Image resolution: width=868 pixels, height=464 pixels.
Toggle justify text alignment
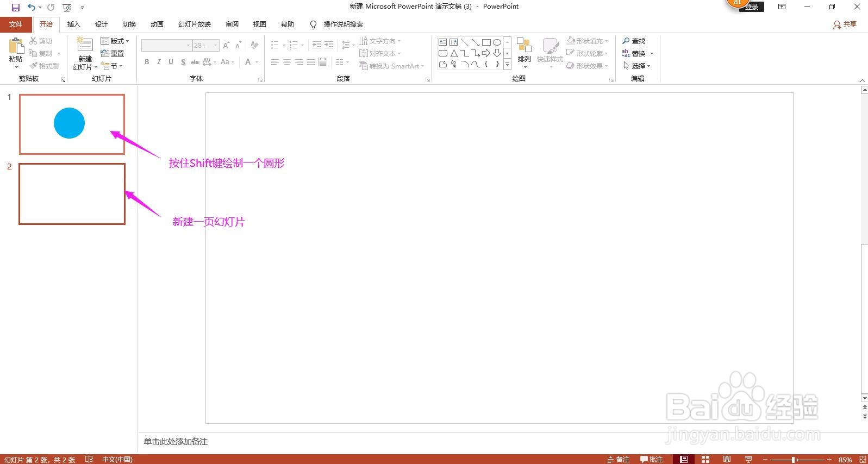coord(311,62)
